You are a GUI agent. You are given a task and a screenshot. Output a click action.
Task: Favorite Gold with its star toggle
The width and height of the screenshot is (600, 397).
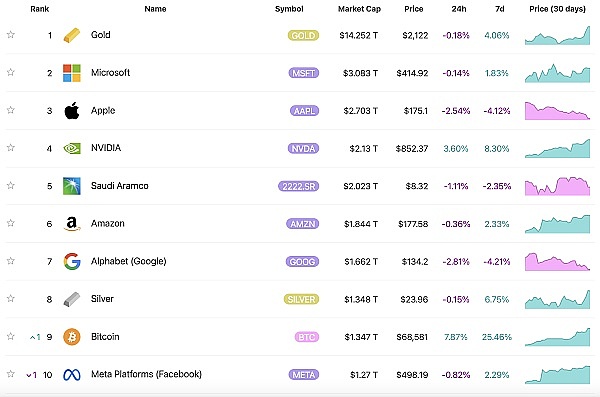11,34
